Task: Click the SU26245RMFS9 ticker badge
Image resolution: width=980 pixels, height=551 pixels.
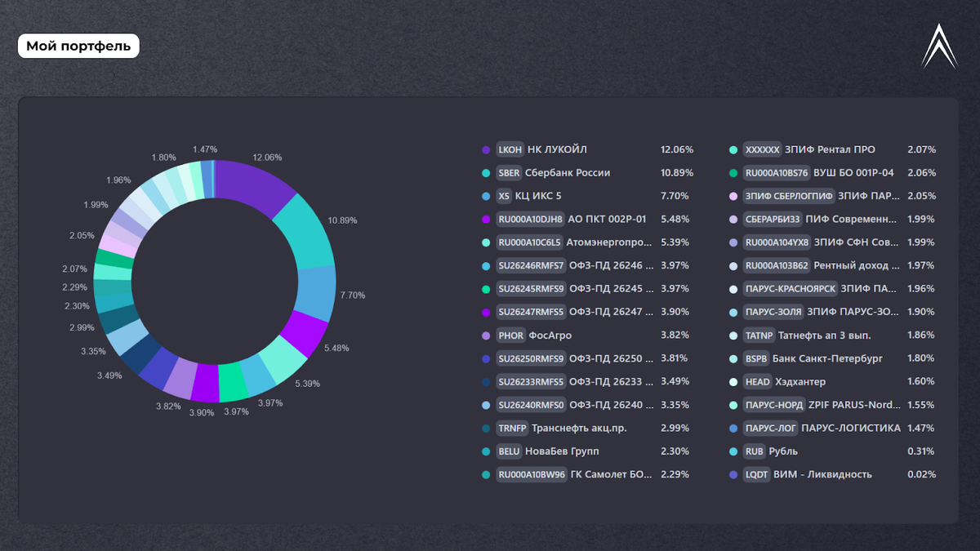Action: point(531,289)
